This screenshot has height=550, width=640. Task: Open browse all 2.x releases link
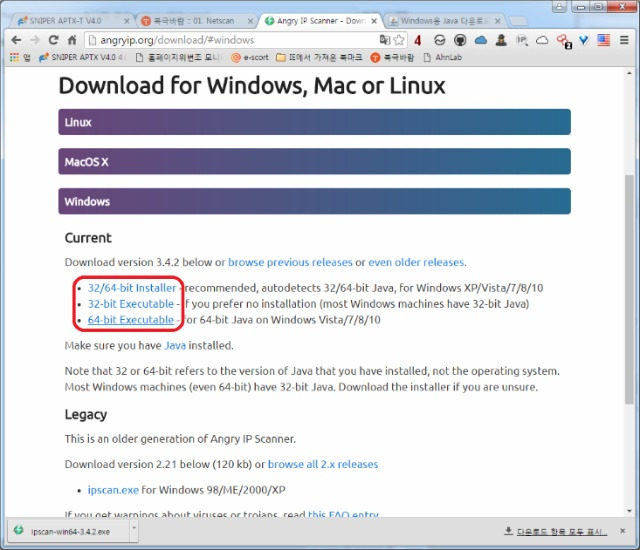point(323,464)
